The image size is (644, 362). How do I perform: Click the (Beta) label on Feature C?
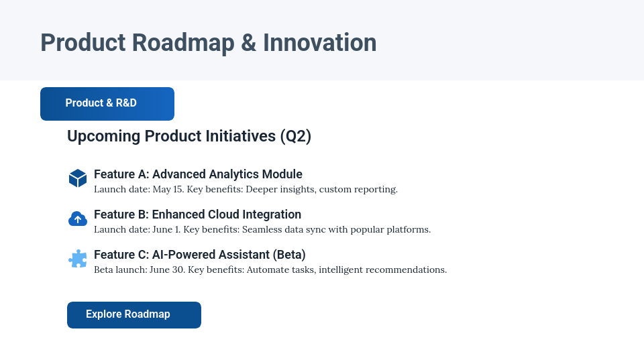point(289,255)
